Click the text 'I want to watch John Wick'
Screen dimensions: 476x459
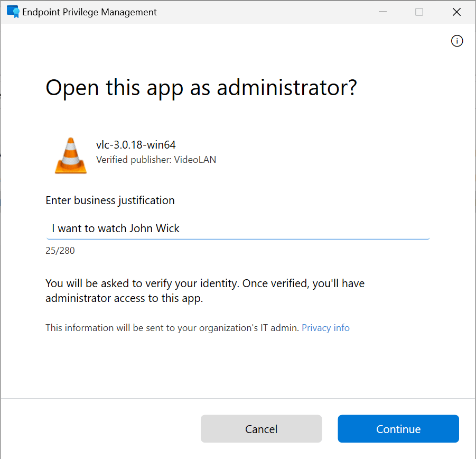[x=116, y=228]
